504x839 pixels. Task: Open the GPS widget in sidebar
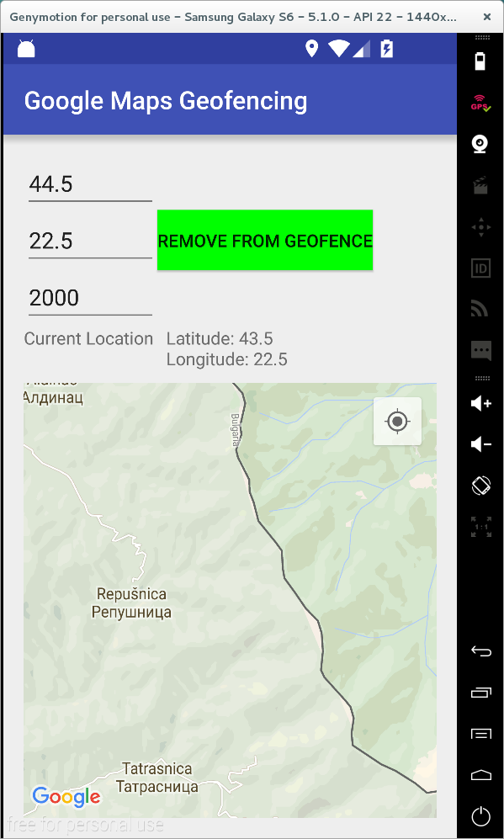[480, 102]
